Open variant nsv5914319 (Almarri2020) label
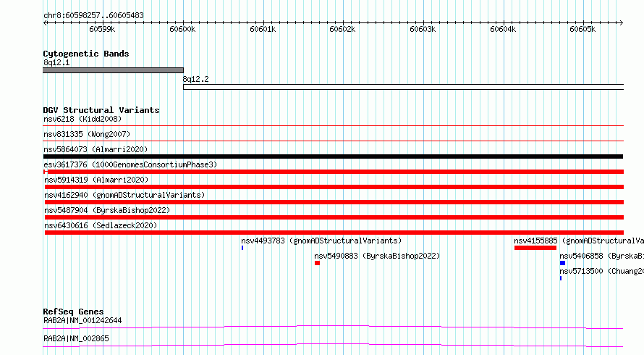644x355 pixels. 96,180
